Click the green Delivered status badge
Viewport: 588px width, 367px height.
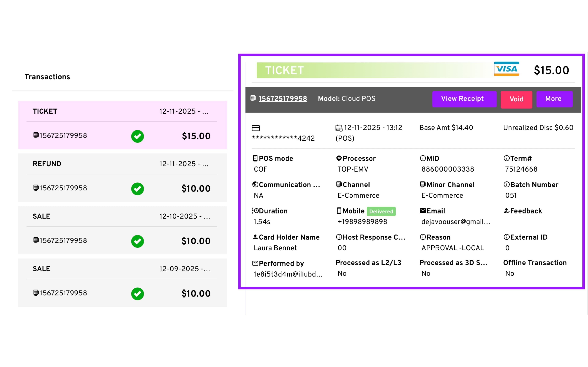coord(381,211)
